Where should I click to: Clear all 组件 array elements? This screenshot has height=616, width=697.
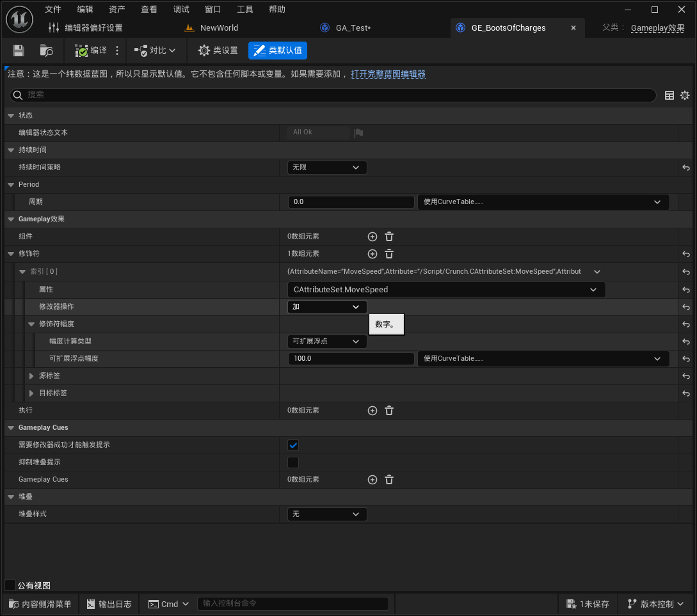pyautogui.click(x=389, y=237)
